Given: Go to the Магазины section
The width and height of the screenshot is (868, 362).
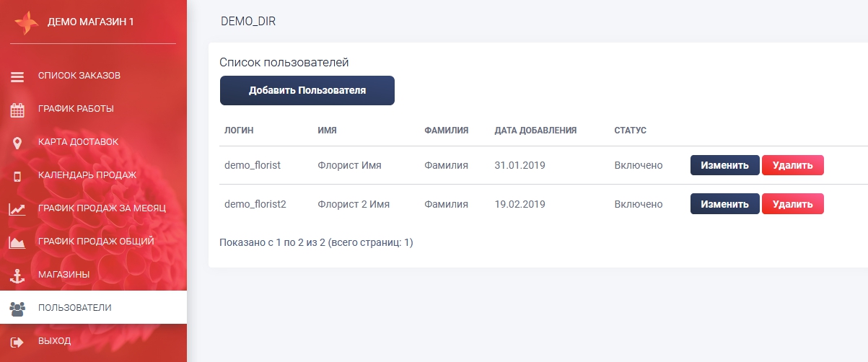Looking at the screenshot, I should click(x=63, y=275).
